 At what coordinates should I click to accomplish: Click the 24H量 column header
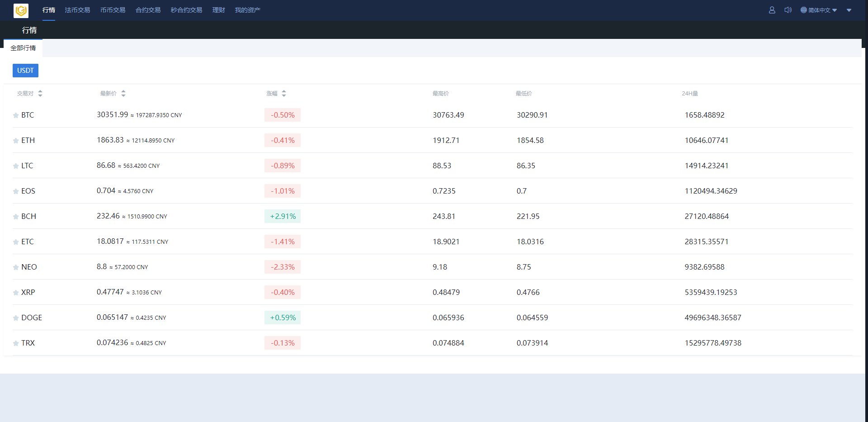click(690, 93)
